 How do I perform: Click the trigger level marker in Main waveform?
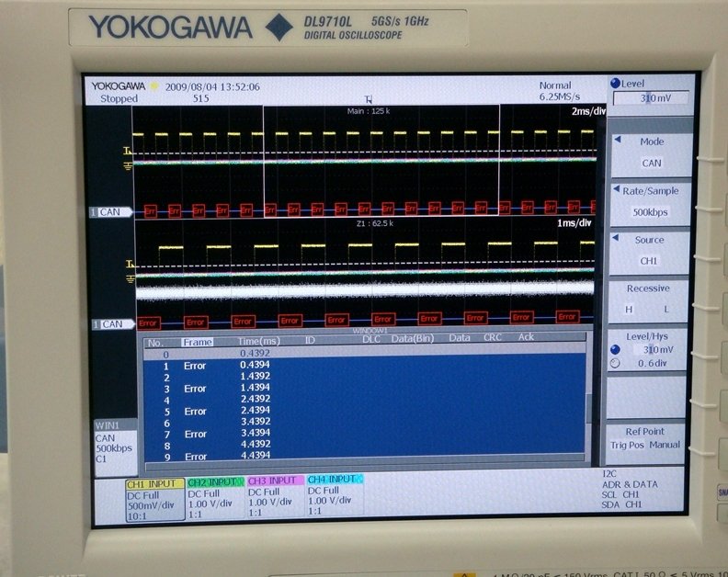click(128, 151)
